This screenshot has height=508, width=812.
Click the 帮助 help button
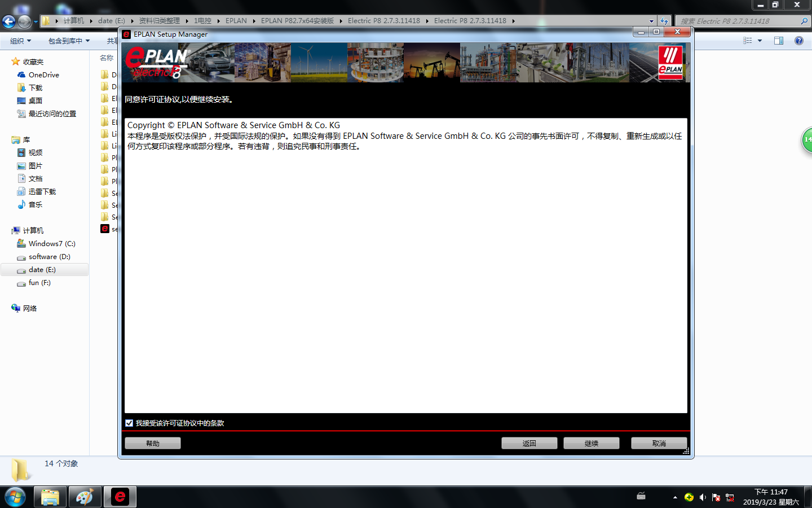point(152,443)
